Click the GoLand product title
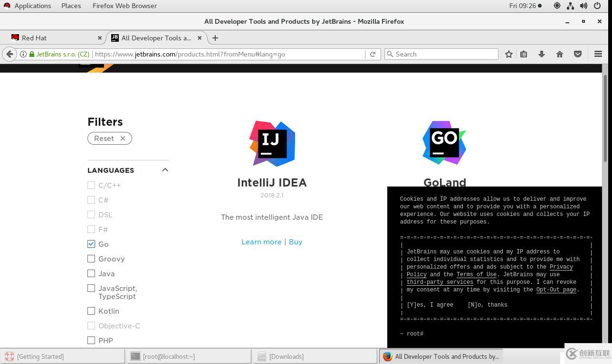This screenshot has height=364, width=612. coord(445,182)
